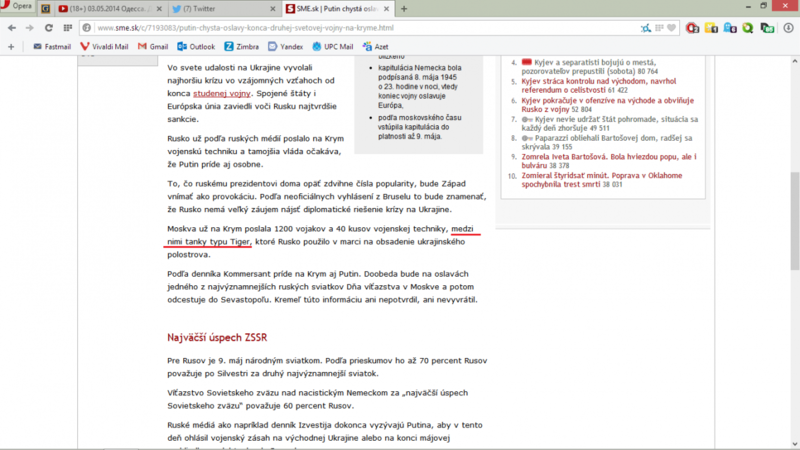Open 'Paparazzi obliehali Bartošovej dom' article

click(607, 142)
